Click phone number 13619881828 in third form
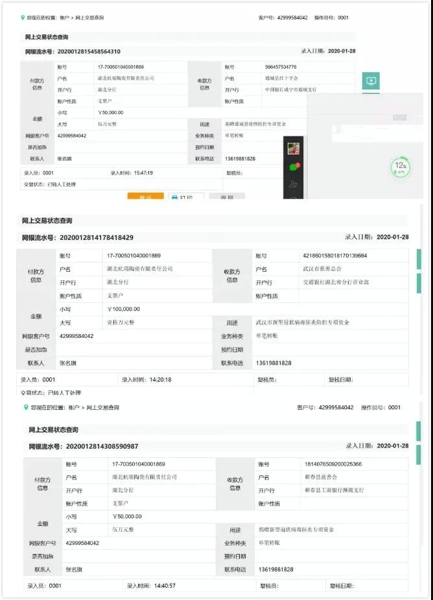Image resolution: width=433 pixels, height=600 pixels. [276, 570]
